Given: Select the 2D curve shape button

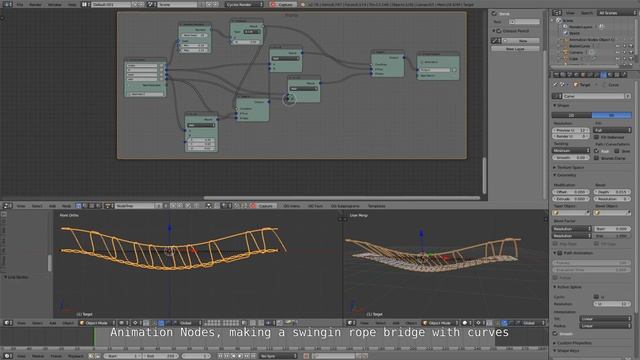Looking at the screenshot, I should (572, 116).
